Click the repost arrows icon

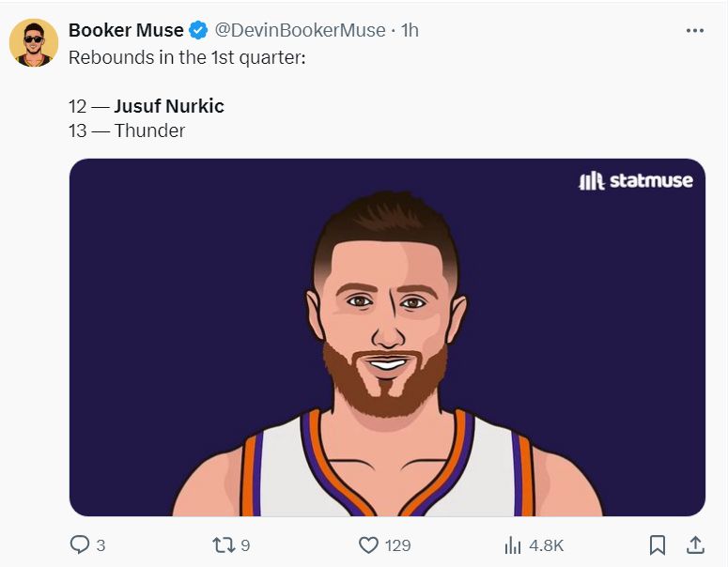tap(223, 544)
